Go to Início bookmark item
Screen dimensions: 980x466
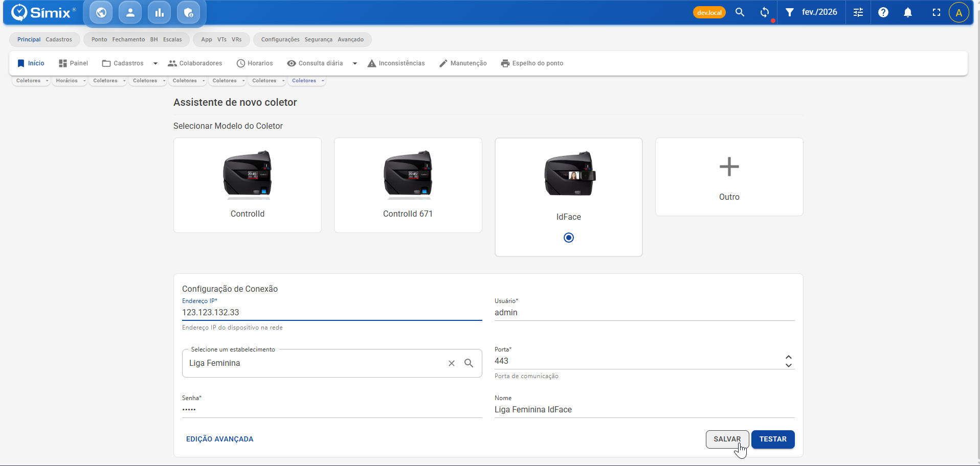pyautogui.click(x=31, y=63)
